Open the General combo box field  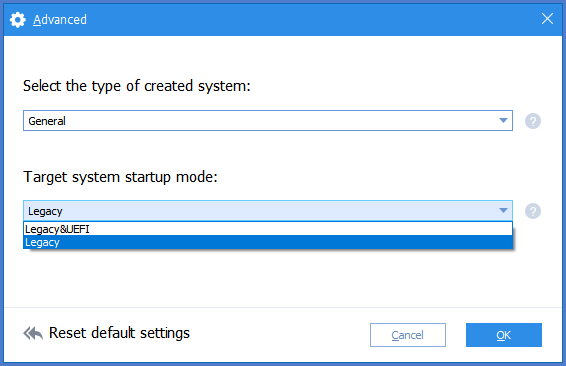point(268,121)
